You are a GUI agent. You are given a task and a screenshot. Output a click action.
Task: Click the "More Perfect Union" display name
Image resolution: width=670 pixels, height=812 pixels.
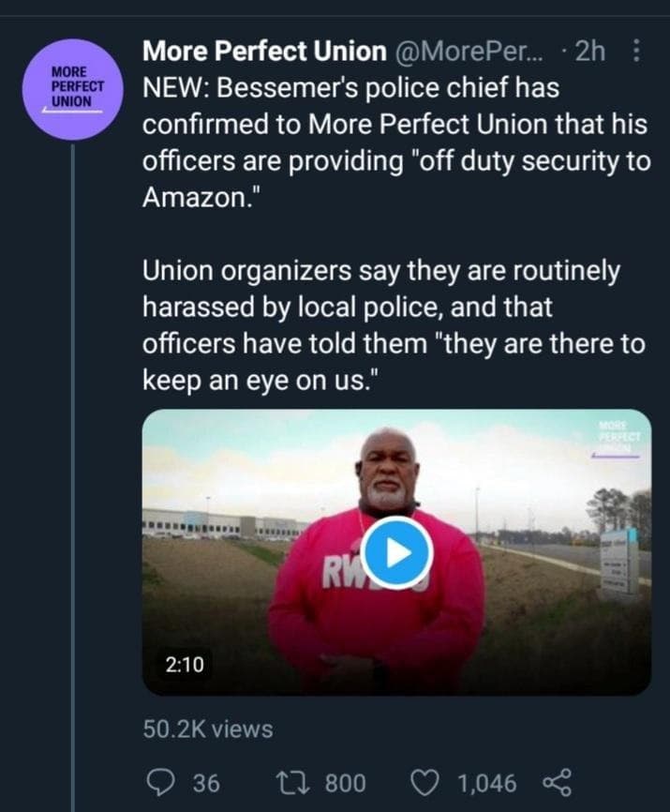click(264, 53)
